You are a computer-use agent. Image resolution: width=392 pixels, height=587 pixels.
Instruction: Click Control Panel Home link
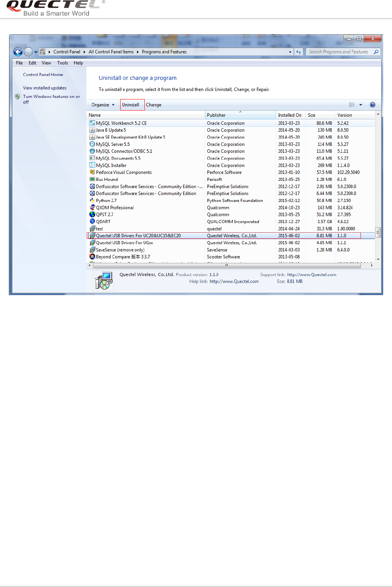[43, 75]
